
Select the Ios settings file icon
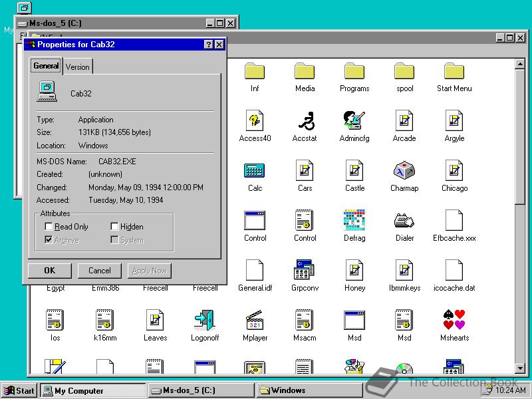click(x=55, y=320)
